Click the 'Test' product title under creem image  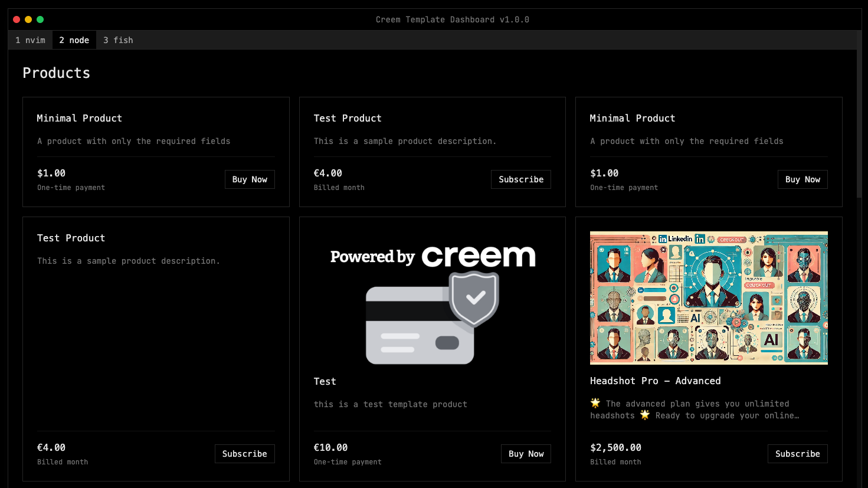pyautogui.click(x=325, y=382)
